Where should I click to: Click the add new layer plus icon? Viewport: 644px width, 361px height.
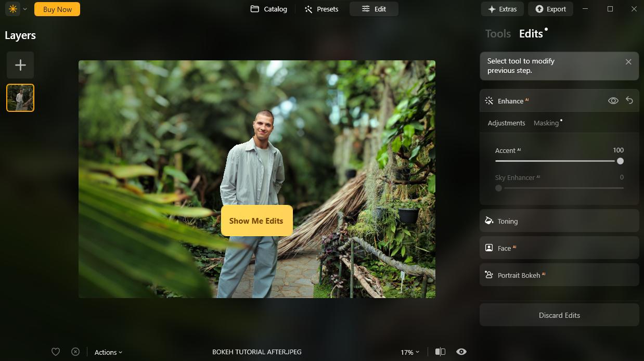(x=20, y=65)
